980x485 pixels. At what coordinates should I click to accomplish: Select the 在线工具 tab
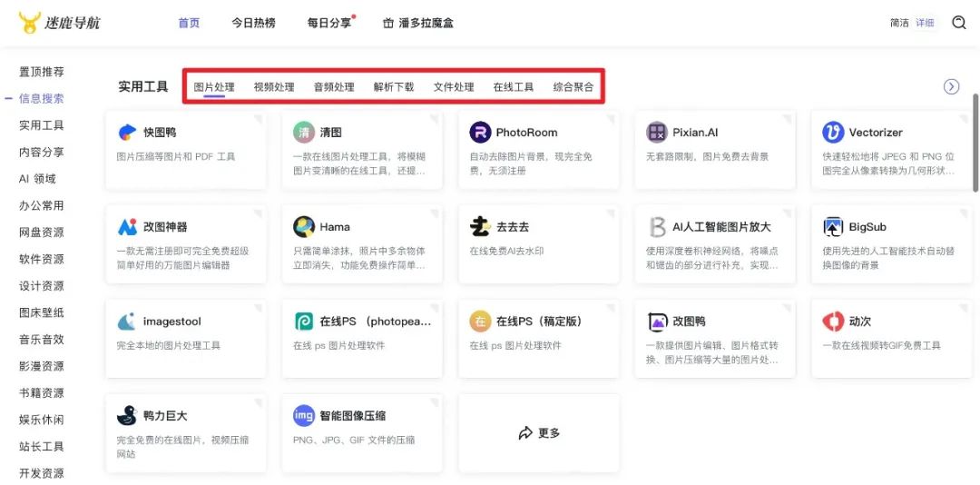[513, 87]
